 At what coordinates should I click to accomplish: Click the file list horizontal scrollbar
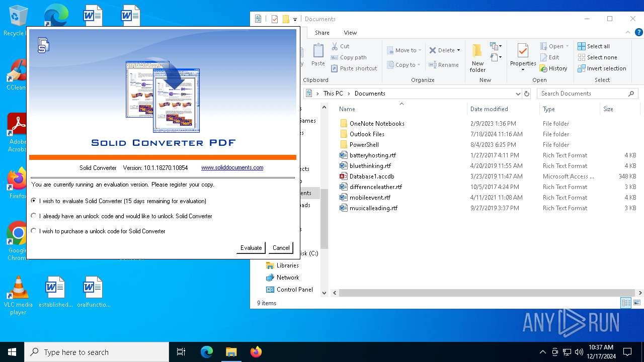487,293
